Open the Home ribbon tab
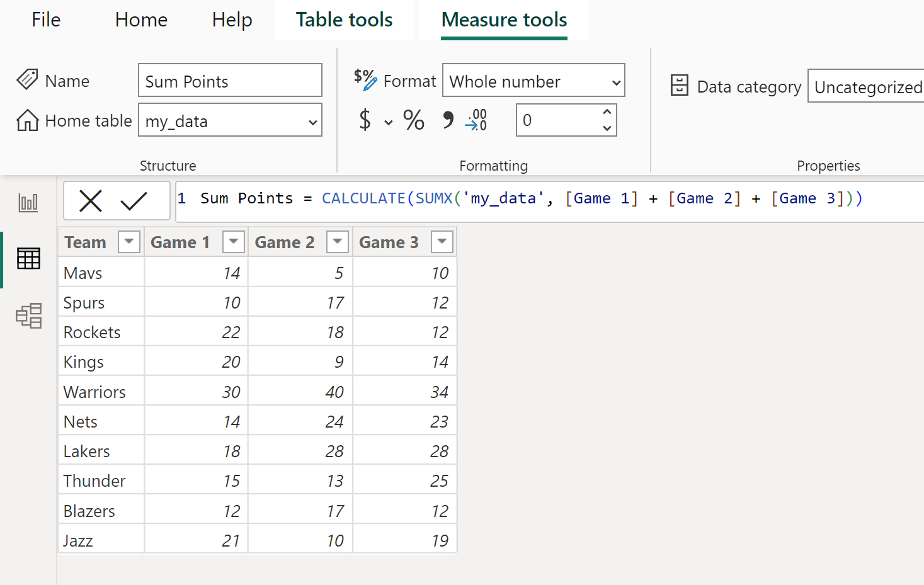924x585 pixels. point(141,20)
